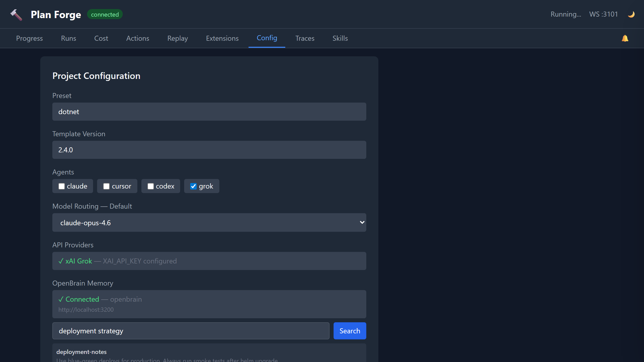Open notifications with the bell icon
Screen dimensions: 644x362
click(x=625, y=38)
